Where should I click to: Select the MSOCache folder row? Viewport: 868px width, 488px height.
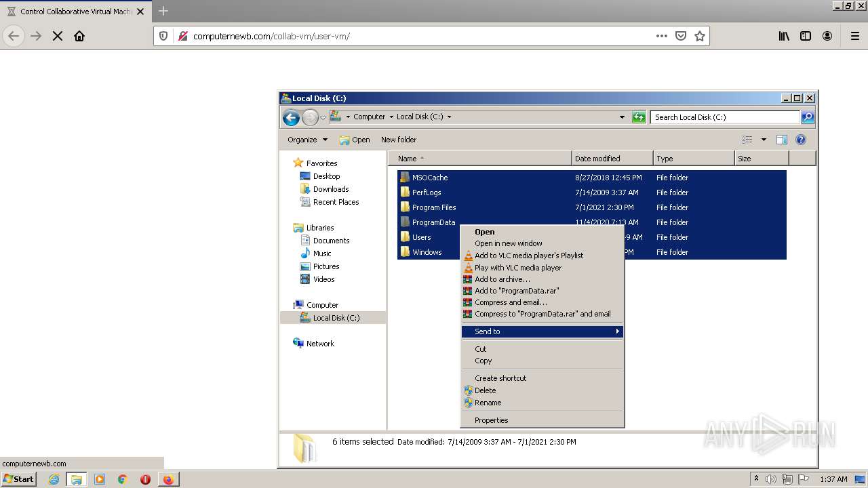pyautogui.click(x=591, y=178)
